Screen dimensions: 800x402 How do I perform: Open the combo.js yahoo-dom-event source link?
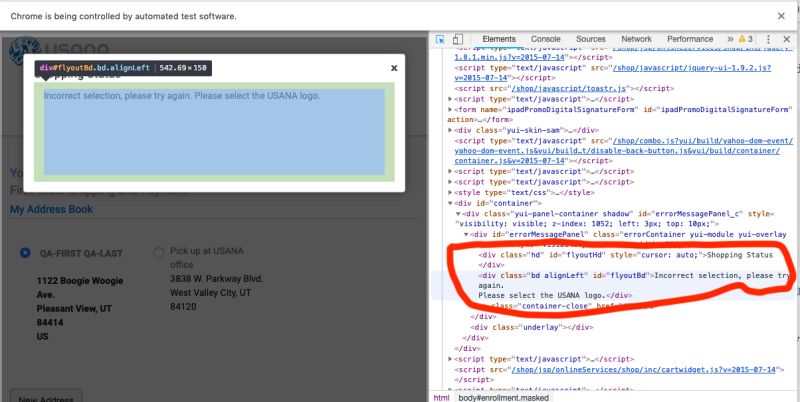pos(624,150)
